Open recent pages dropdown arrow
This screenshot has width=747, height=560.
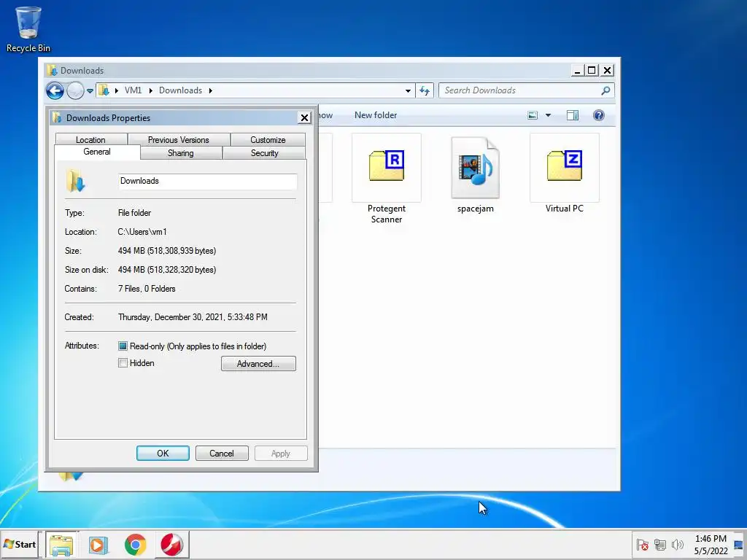coord(90,91)
